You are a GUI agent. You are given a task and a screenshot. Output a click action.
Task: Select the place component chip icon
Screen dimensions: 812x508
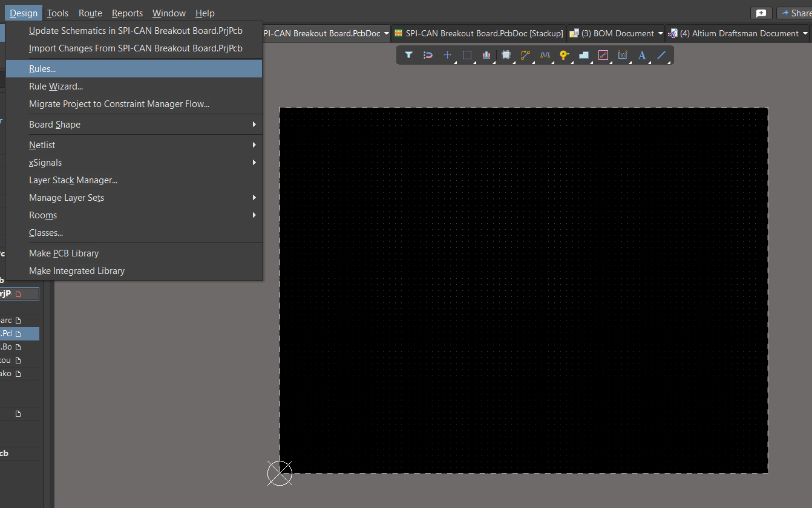pyautogui.click(x=506, y=55)
